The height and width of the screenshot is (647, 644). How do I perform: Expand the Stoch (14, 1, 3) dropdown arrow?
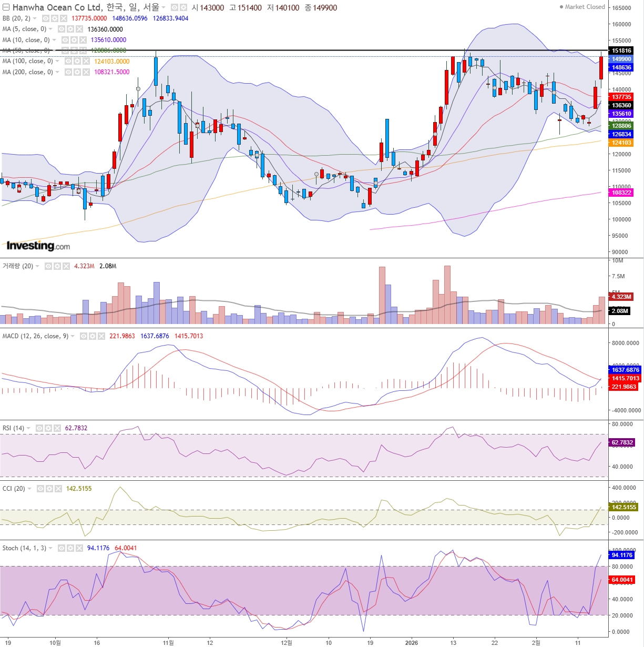click(x=51, y=548)
